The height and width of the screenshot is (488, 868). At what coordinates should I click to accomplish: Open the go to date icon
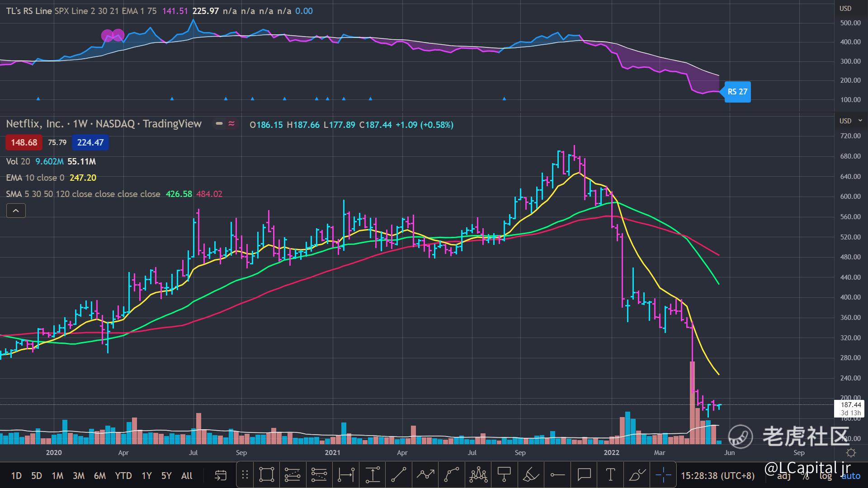pyautogui.click(x=220, y=475)
